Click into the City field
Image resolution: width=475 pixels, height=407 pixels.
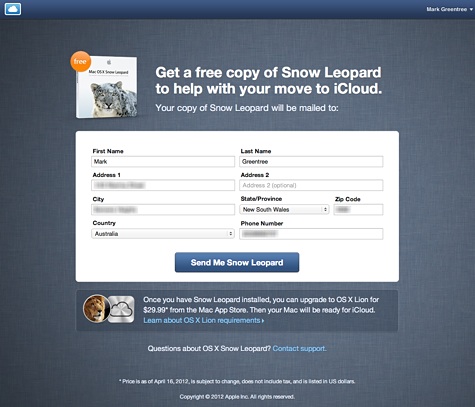[x=163, y=210]
